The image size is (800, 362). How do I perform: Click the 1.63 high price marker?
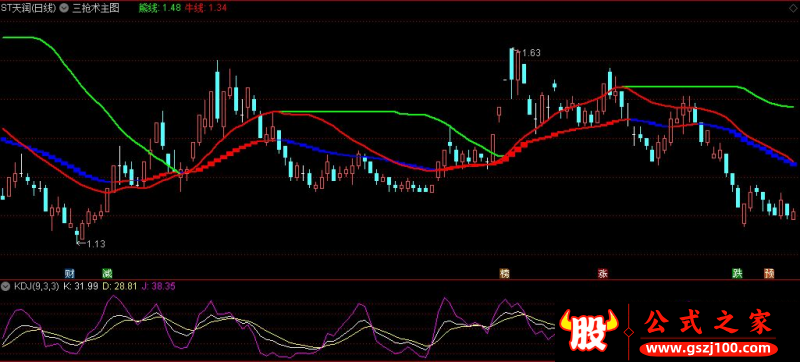pyautogui.click(x=529, y=53)
